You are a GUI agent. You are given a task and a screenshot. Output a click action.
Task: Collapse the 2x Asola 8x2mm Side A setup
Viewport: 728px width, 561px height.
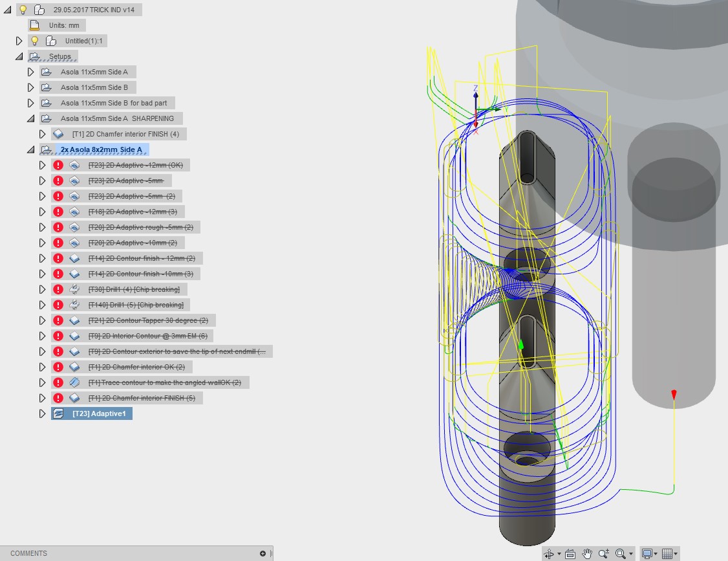pyautogui.click(x=30, y=149)
